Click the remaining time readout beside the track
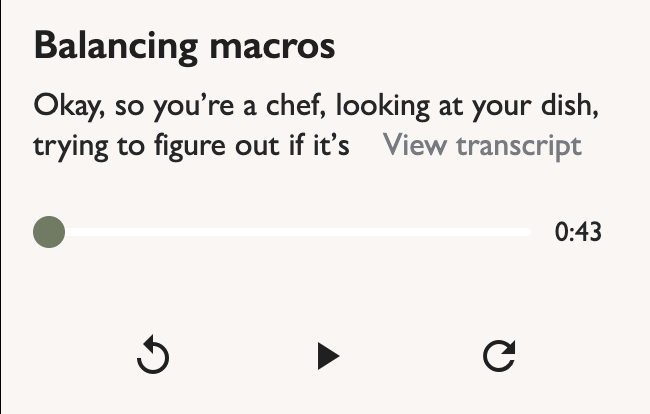650x414 pixels. (578, 233)
